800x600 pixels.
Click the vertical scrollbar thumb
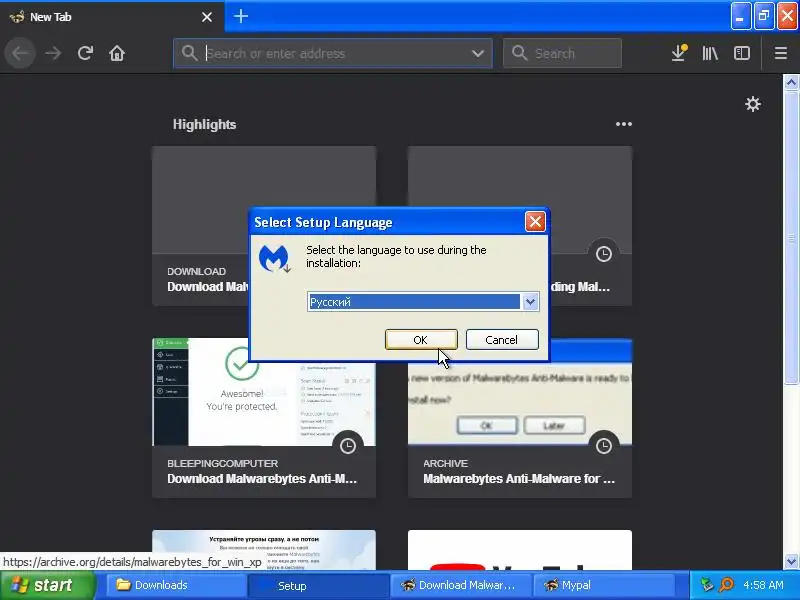[791, 237]
